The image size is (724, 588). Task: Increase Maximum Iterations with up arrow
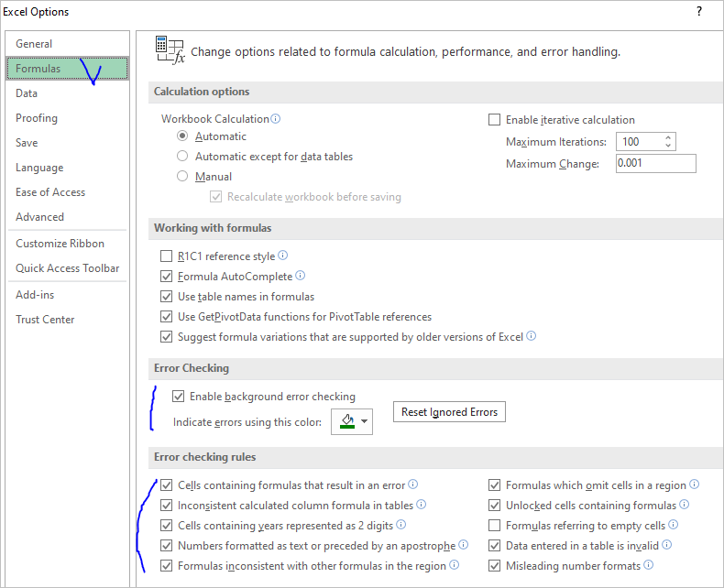(668, 137)
